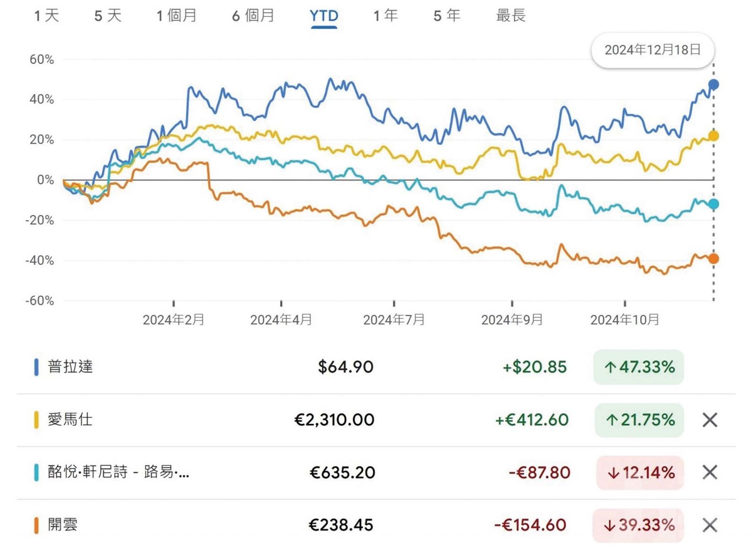Viewport: 756px width, 550px height.
Task: Remove 開雲 from the comparison
Action: point(710,525)
